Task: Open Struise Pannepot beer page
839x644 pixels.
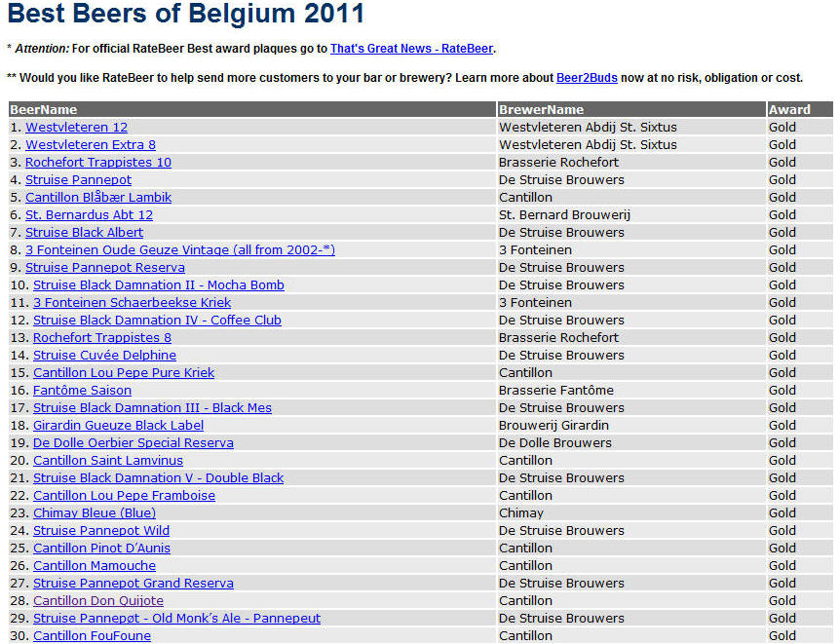Action: pos(78,180)
